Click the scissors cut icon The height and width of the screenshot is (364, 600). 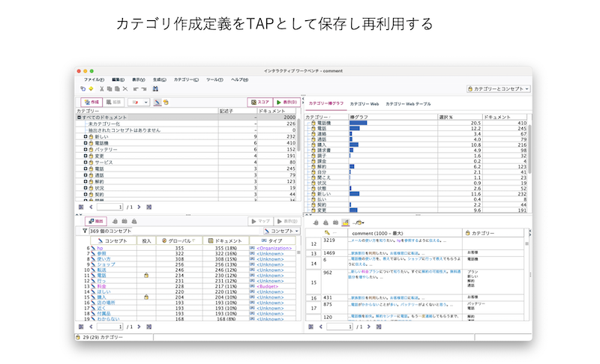pyautogui.click(x=102, y=88)
